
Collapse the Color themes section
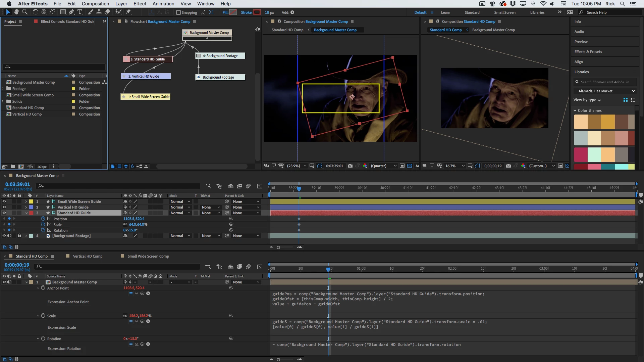click(575, 110)
